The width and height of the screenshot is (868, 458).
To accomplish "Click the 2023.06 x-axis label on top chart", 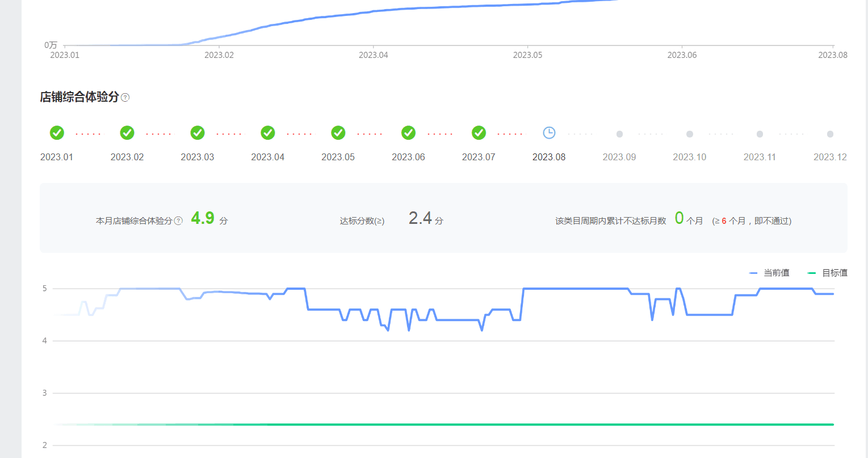I will [682, 55].
